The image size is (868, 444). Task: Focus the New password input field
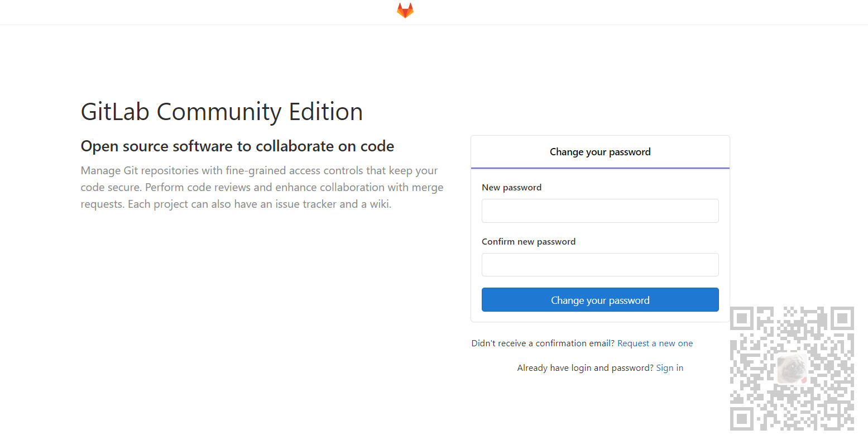point(600,211)
